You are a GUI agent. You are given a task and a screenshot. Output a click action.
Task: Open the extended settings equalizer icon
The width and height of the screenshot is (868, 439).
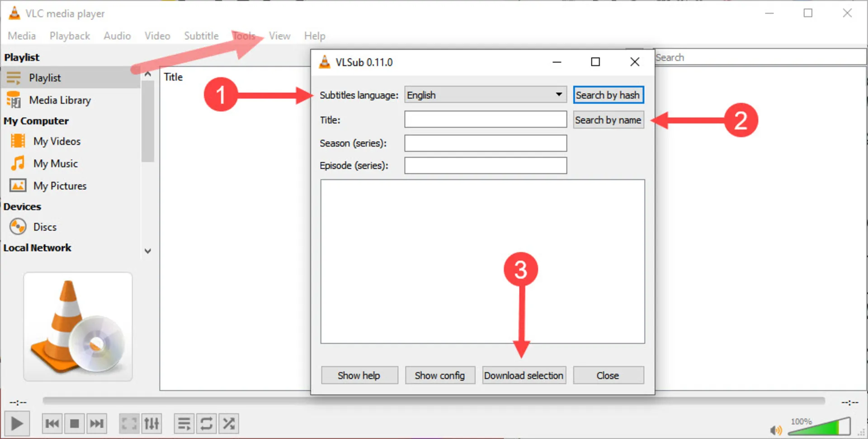(x=151, y=423)
